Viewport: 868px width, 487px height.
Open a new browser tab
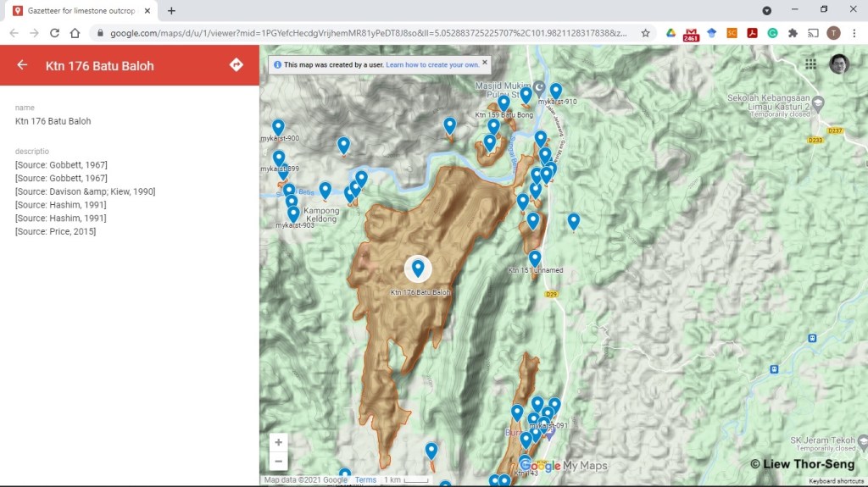coord(171,10)
